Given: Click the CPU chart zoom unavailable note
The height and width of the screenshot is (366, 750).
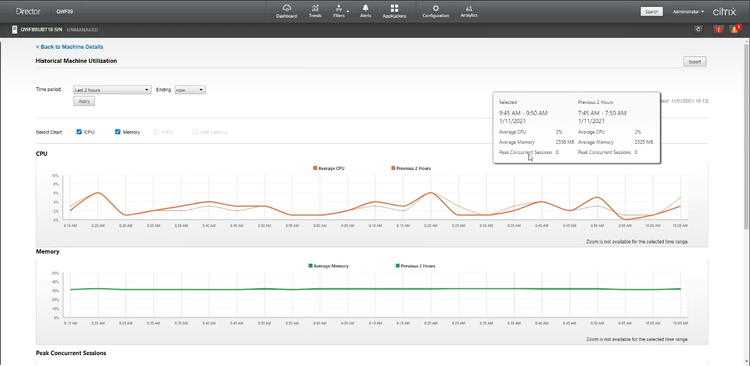Looking at the screenshot, I should tap(637, 242).
